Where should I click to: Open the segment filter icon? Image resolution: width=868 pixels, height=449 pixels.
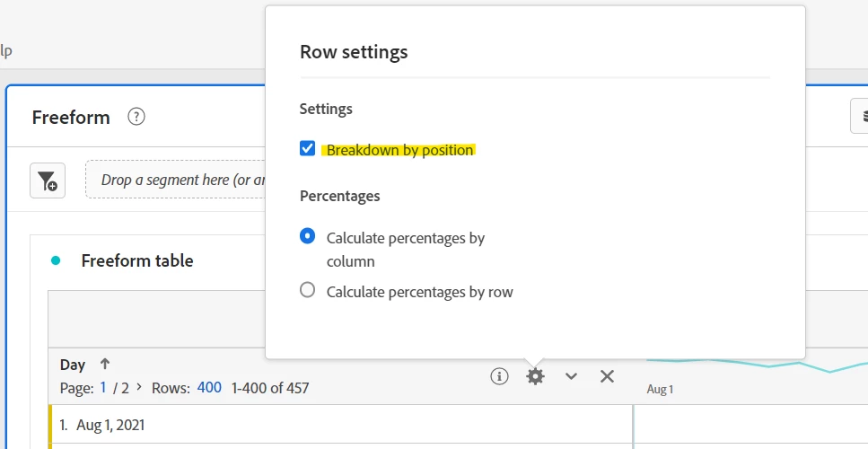[48, 180]
